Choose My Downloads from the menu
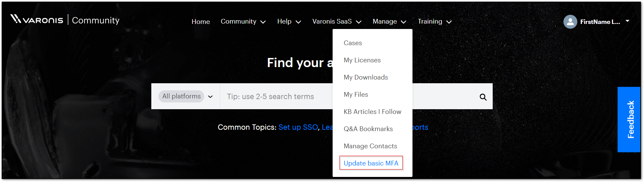This screenshot has height=182, width=644. coord(366,77)
